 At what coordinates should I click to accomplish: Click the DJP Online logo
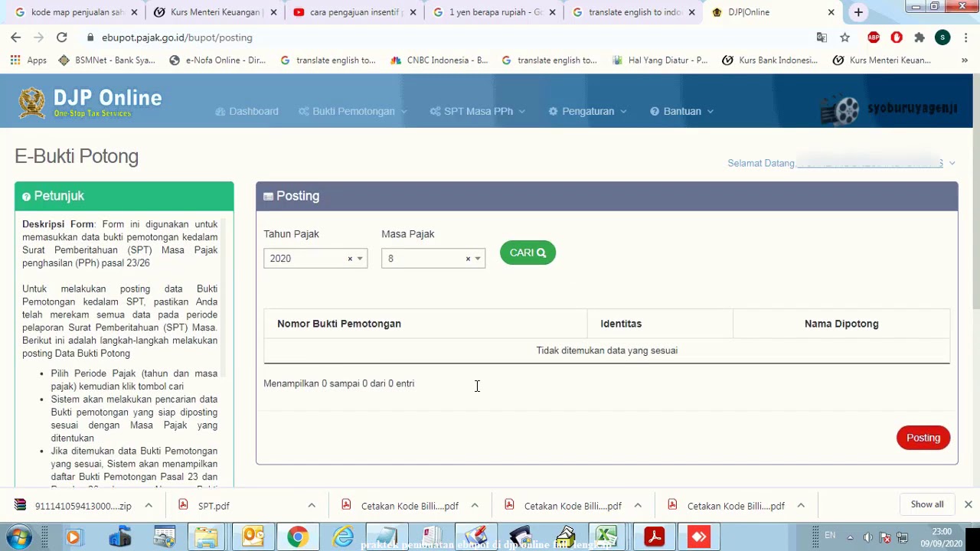click(90, 103)
